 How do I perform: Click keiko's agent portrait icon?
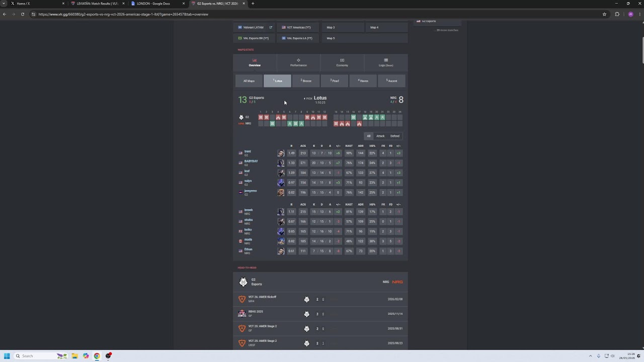coord(281,231)
